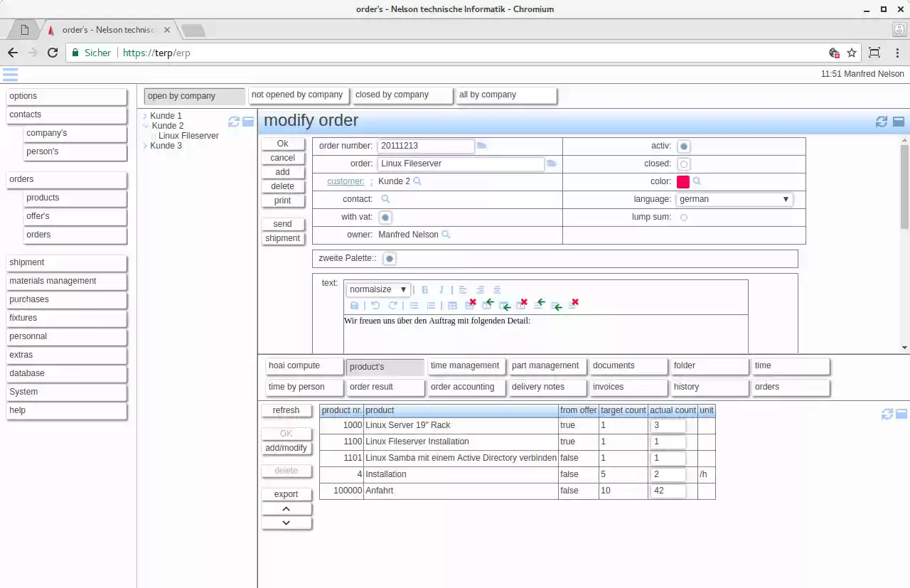The width and height of the screenshot is (910, 588).
Task: Click the 'add/modify' button
Action: click(286, 448)
